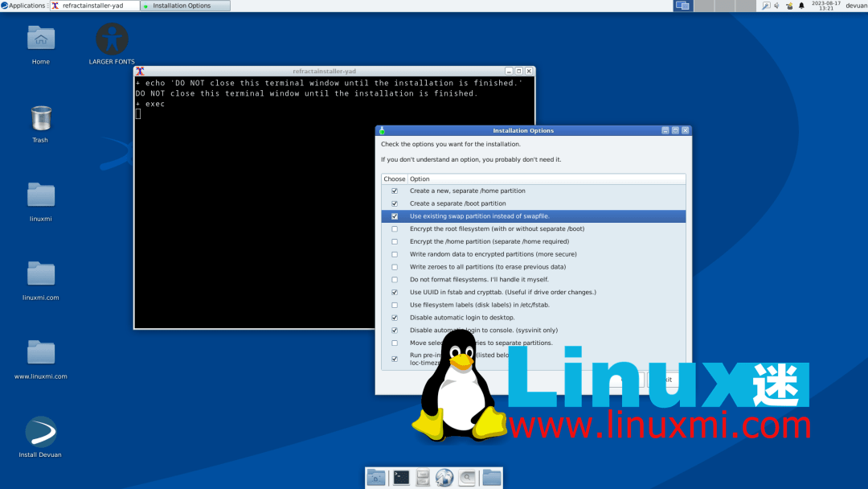Click the Option column header
The image size is (868, 489).
click(547, 179)
